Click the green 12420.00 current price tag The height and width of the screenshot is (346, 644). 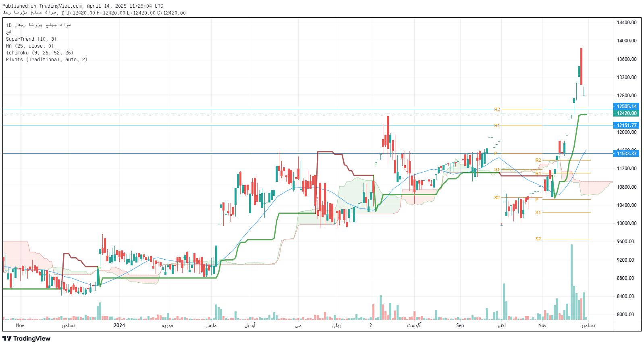627,113
